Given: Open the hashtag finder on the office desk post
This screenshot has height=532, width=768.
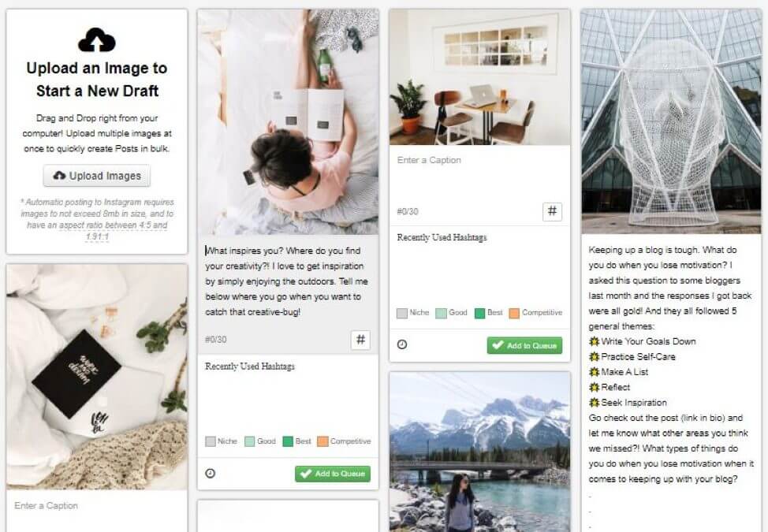Looking at the screenshot, I should (552, 211).
